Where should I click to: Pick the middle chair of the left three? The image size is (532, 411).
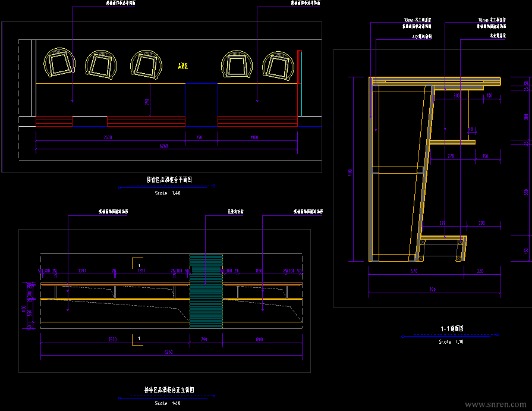click(101, 65)
